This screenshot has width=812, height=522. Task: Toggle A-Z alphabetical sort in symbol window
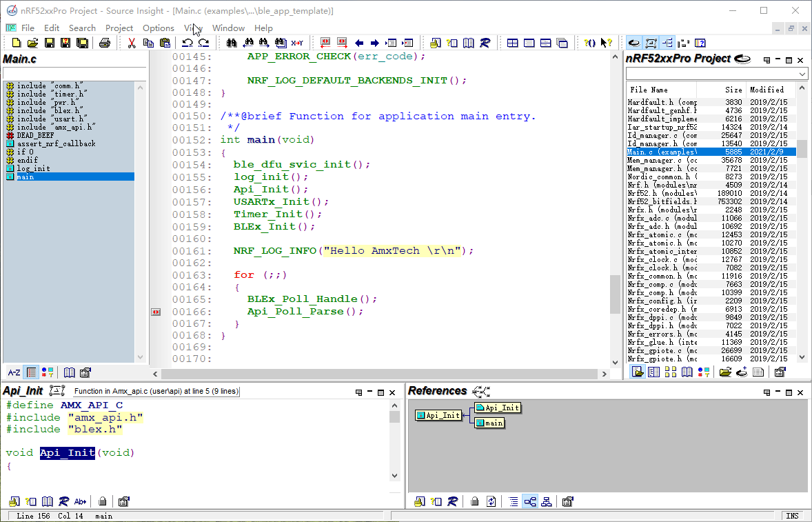click(14, 372)
